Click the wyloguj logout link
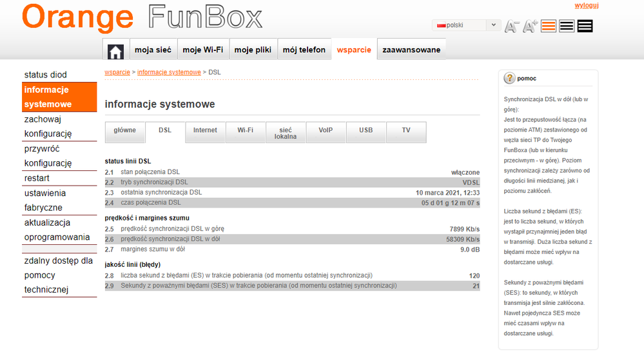This screenshot has height=352, width=644. tap(587, 6)
